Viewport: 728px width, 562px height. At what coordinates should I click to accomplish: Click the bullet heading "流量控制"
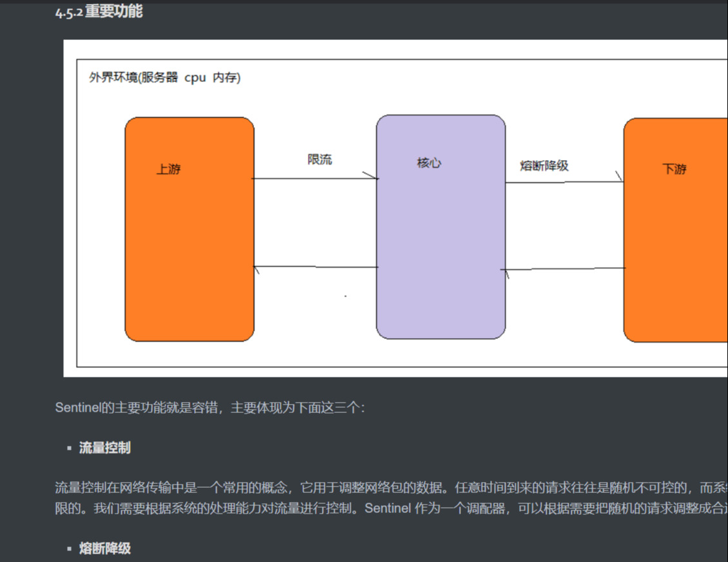(x=105, y=448)
